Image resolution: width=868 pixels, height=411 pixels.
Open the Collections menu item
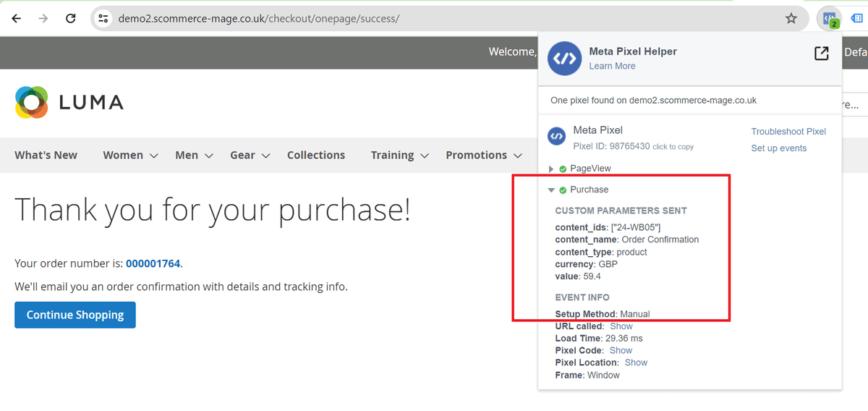click(315, 155)
